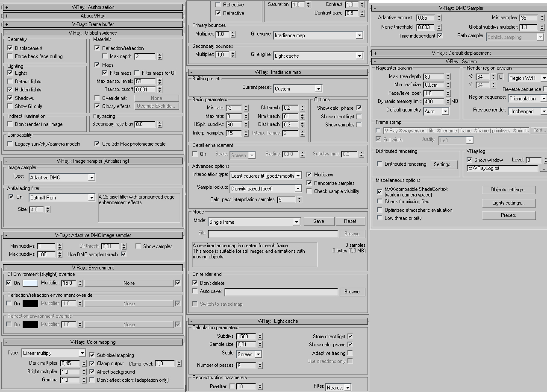Open the Catmull-Rom antialiasing filter dropdown
The image size is (547, 392).
[62, 198]
